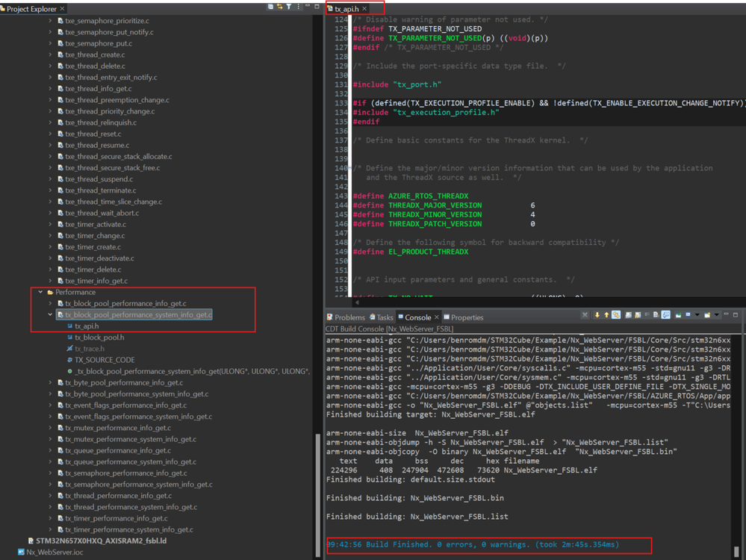The width and height of the screenshot is (746, 560).
Task: Toggle Show Console on output button
Action: (665, 315)
